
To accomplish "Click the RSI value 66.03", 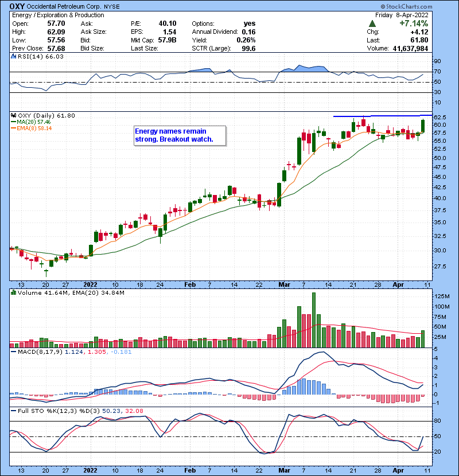I will click(55, 56).
